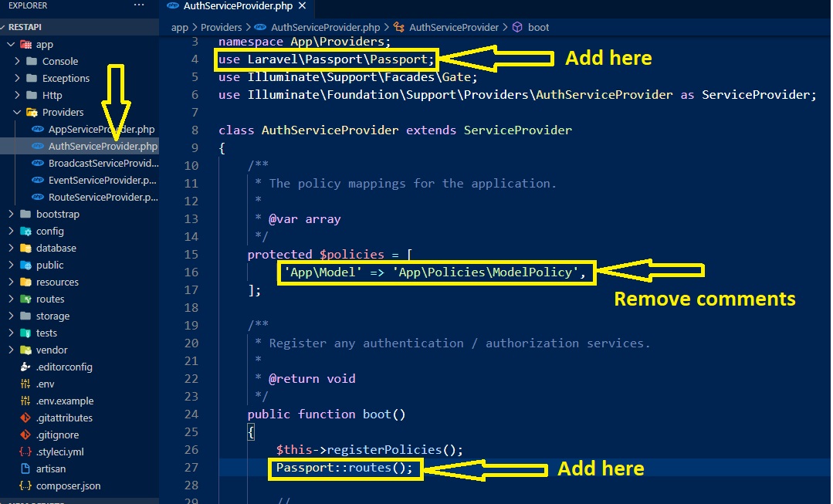Close the AuthServiceProvider.php editor tab

[301, 6]
